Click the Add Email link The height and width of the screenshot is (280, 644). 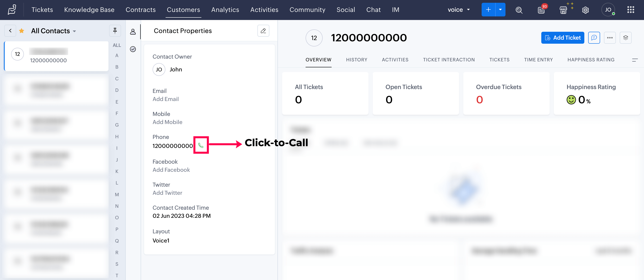click(x=166, y=99)
